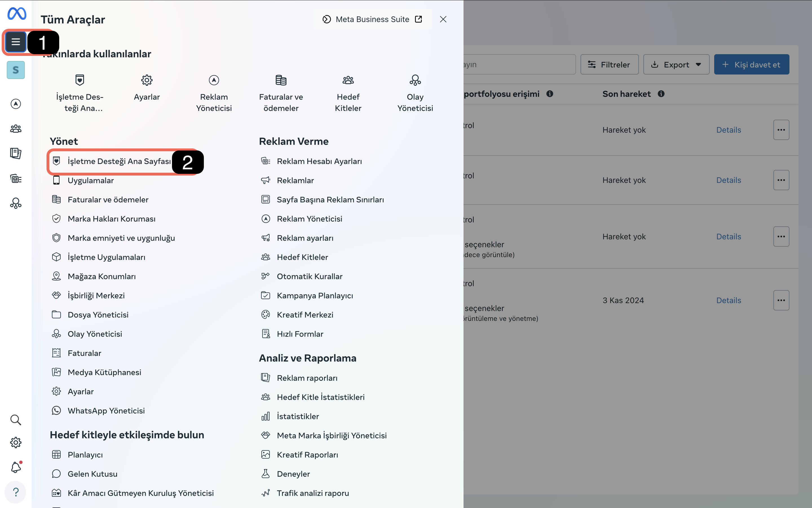Open Kreatif Raporları
This screenshot has width=812, height=508.
tap(300, 455)
